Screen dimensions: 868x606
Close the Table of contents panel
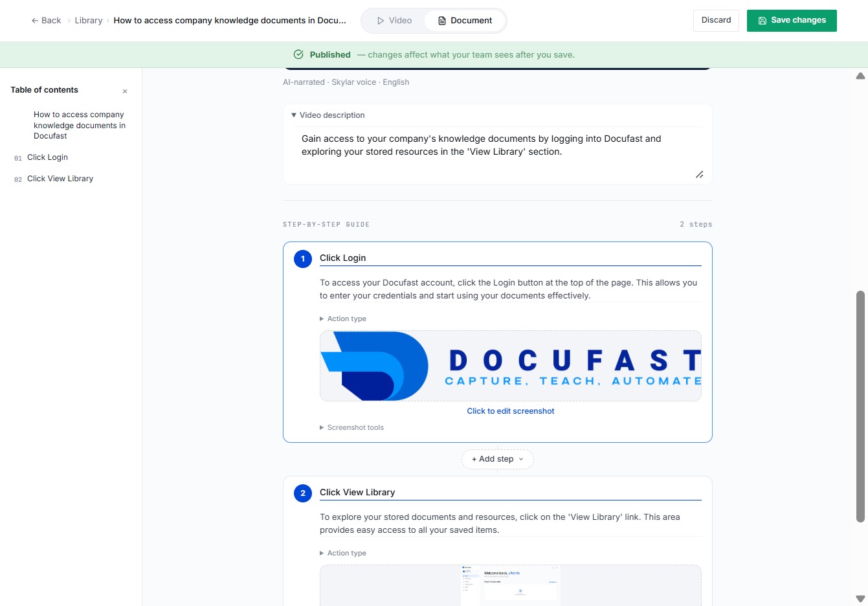point(125,91)
